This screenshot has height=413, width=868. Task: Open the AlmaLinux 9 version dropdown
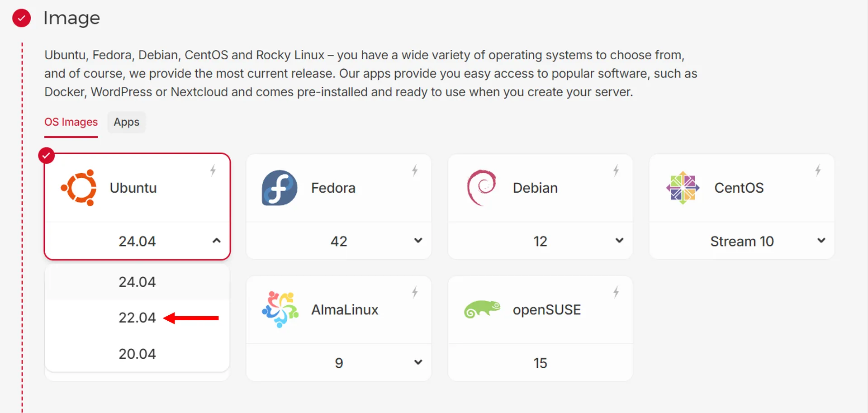coord(418,362)
